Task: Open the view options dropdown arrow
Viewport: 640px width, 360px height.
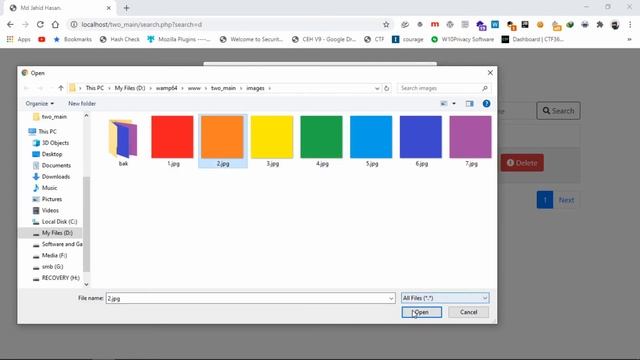Action: [x=454, y=104]
